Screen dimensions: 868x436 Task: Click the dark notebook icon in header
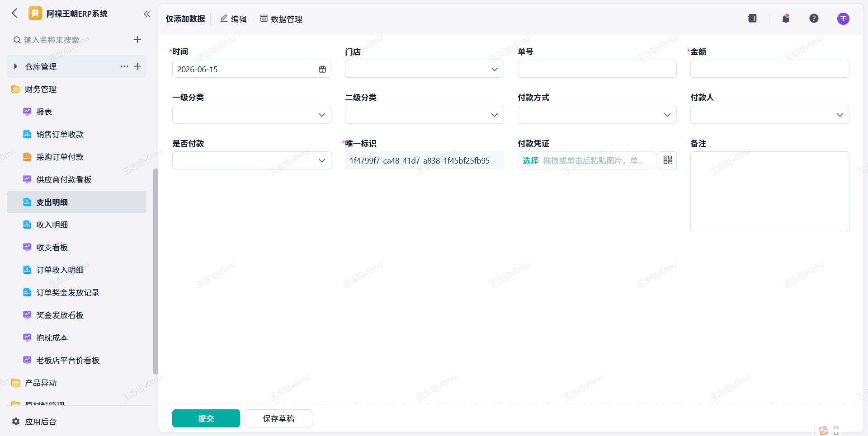tap(752, 19)
